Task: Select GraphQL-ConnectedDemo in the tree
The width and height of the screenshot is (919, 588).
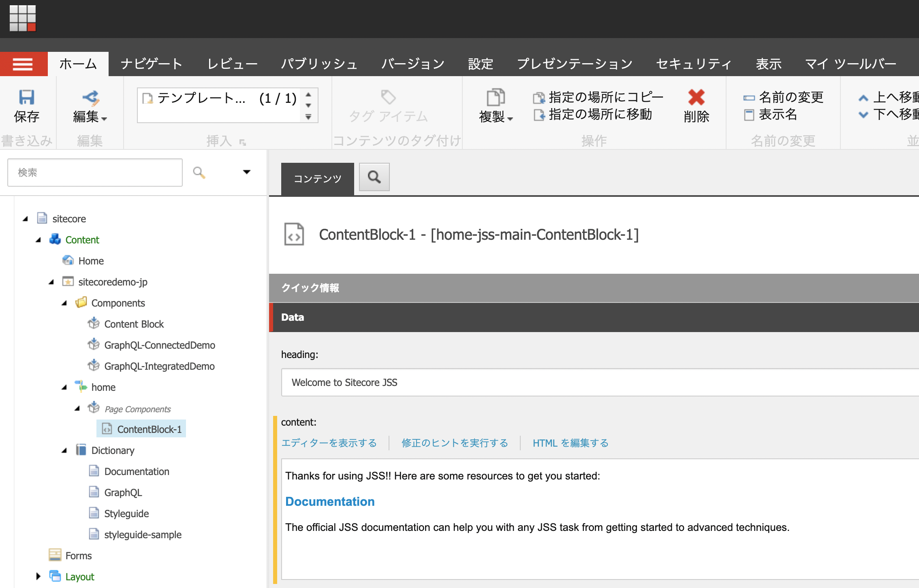Action: click(160, 345)
